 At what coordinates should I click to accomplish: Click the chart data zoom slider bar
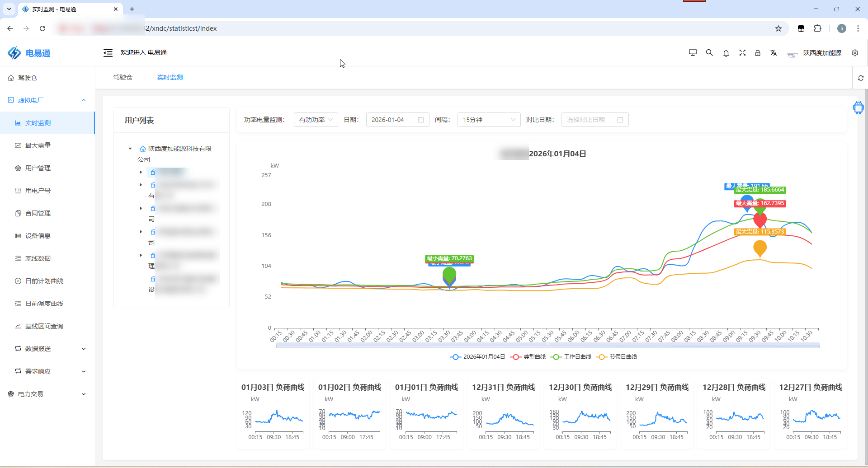click(547, 346)
